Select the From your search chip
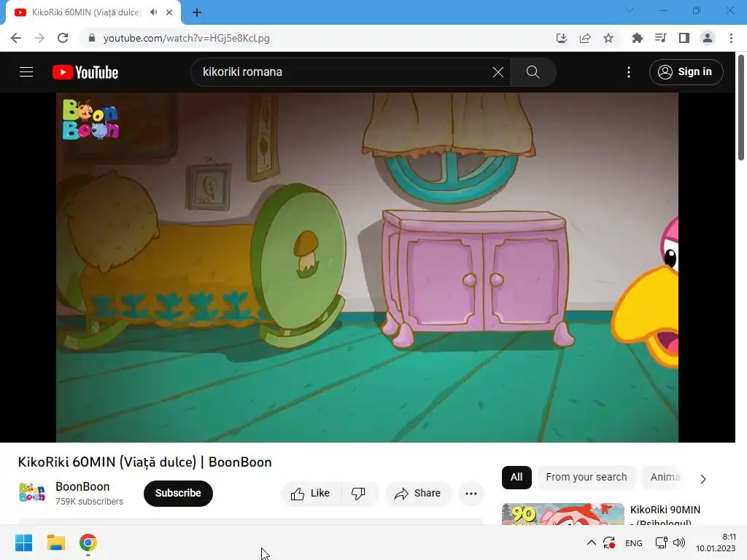The image size is (747, 560). point(587,477)
